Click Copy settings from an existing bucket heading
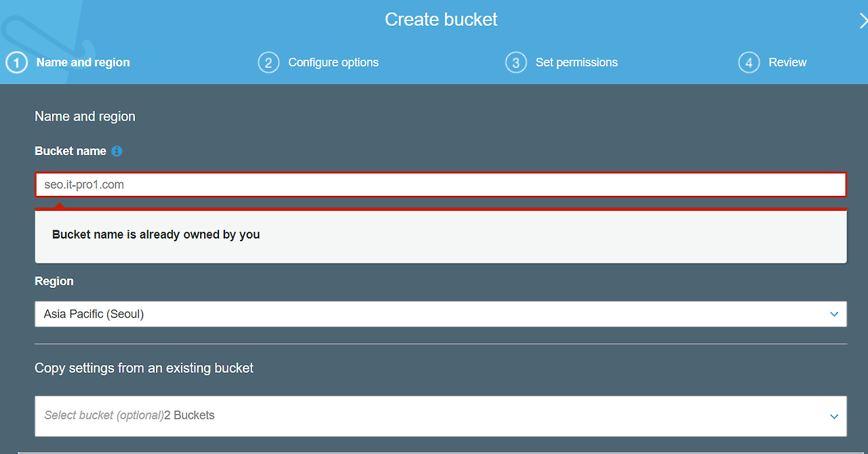Image resolution: width=868 pixels, height=454 pixels. coord(144,368)
